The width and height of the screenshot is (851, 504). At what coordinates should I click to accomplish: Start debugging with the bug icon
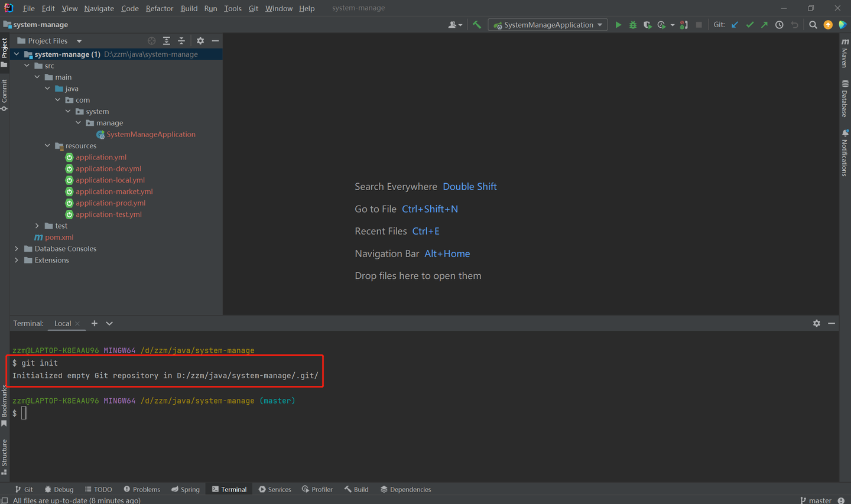[x=633, y=25]
